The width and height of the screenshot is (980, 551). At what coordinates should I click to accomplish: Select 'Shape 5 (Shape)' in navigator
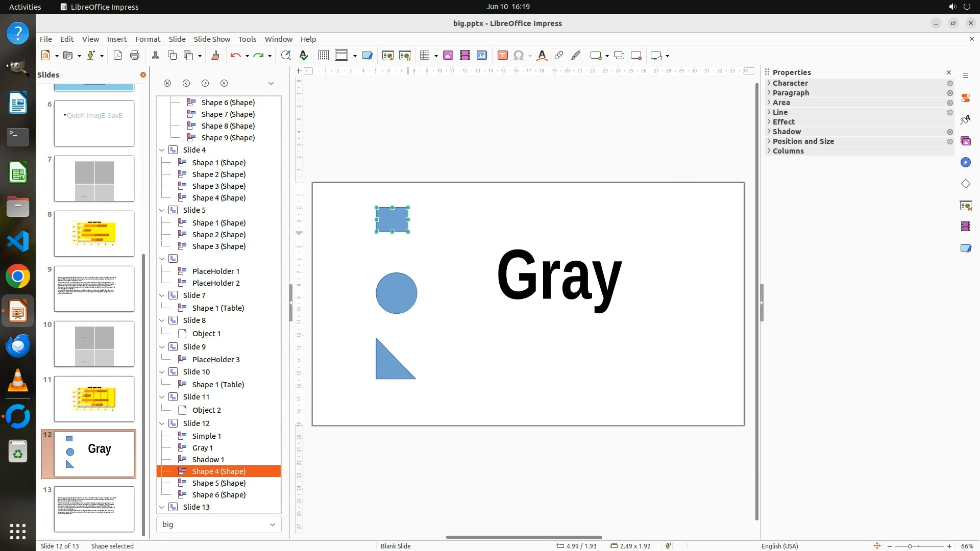tap(218, 483)
